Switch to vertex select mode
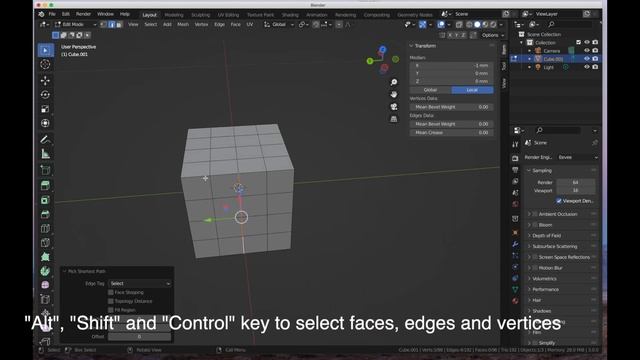Image resolution: width=640 pixels, height=360 pixels. click(103, 24)
